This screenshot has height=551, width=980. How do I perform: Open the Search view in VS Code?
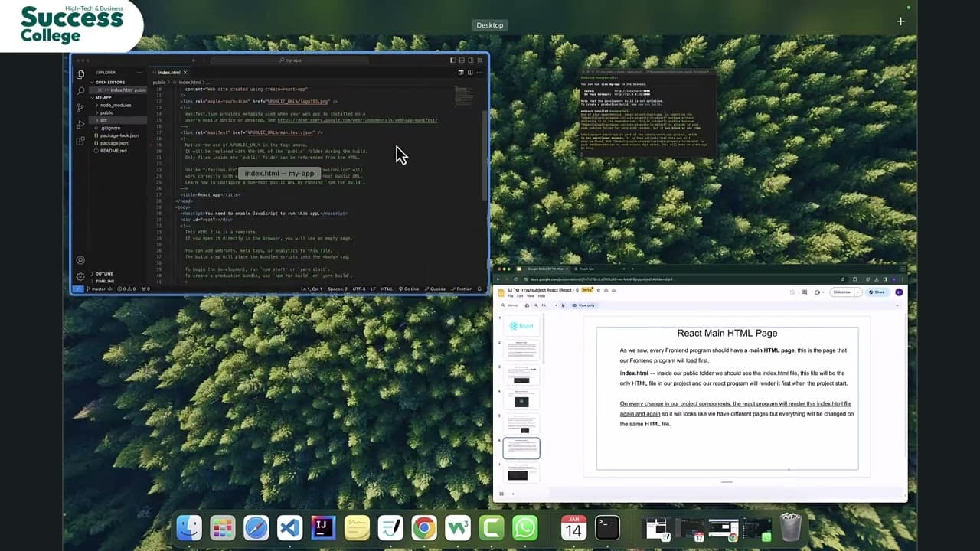tap(80, 90)
